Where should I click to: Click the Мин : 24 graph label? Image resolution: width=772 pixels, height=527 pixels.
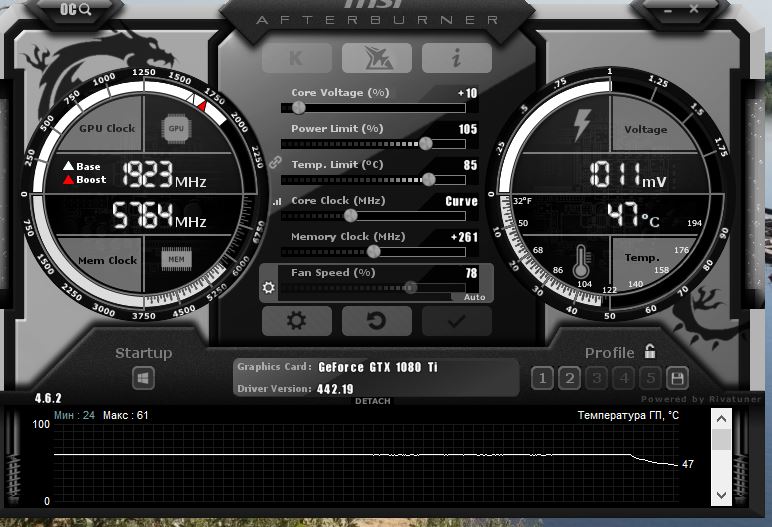coord(74,415)
